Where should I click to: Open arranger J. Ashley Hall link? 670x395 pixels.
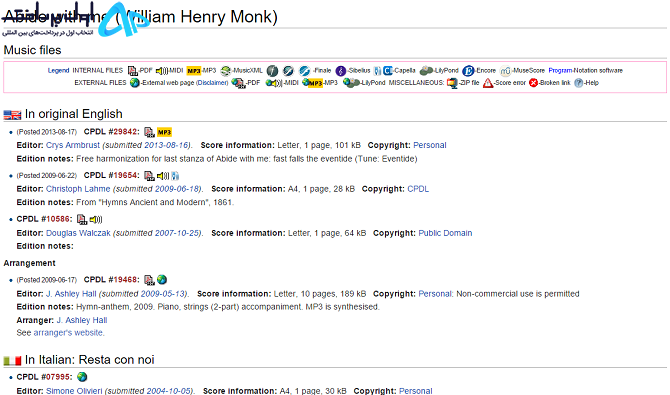(82, 320)
